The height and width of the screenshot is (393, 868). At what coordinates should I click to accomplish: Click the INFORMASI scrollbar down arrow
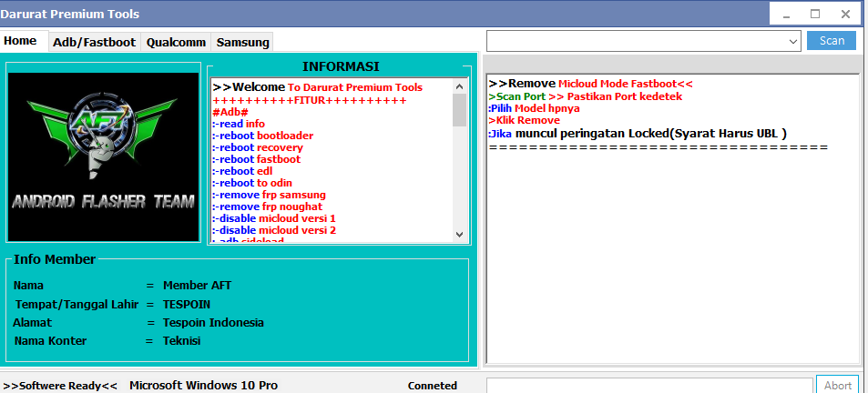pyautogui.click(x=459, y=235)
